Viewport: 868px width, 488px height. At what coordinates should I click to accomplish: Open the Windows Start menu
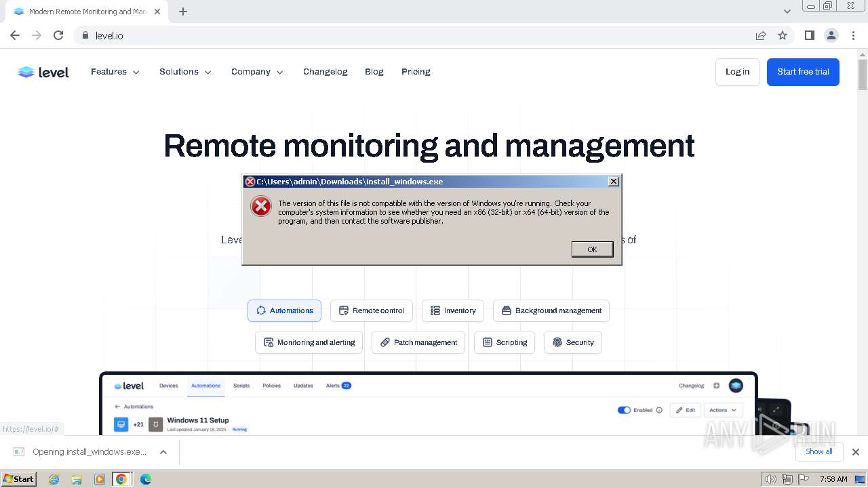tap(19, 479)
